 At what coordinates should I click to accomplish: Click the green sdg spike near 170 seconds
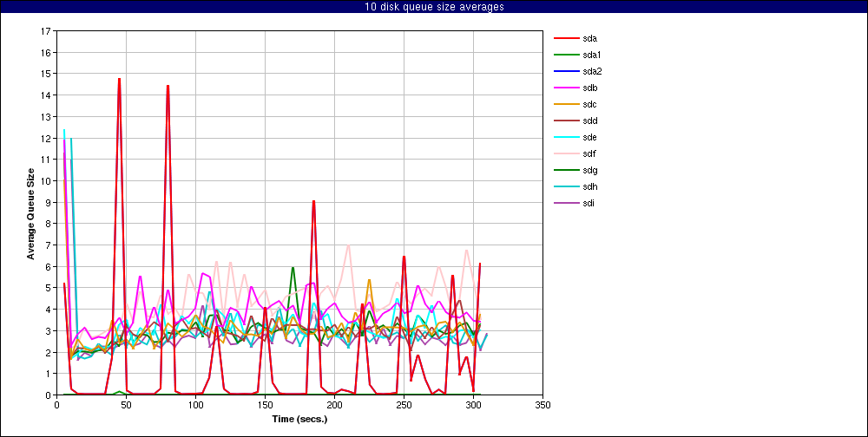point(293,268)
